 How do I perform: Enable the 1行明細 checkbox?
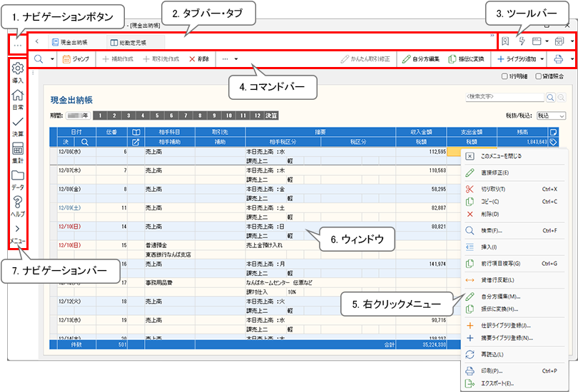[505, 76]
